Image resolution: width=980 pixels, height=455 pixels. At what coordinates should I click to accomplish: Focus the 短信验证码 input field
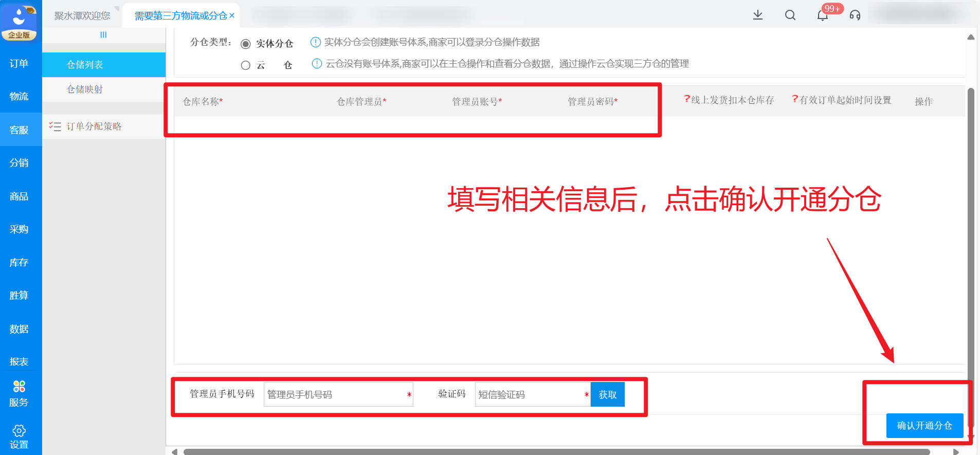(533, 394)
